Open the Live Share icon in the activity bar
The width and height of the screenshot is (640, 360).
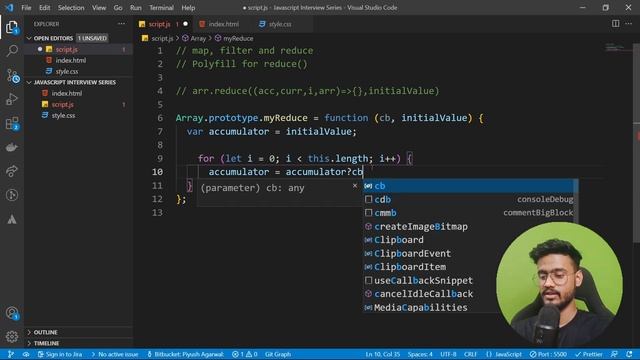click(x=12, y=171)
